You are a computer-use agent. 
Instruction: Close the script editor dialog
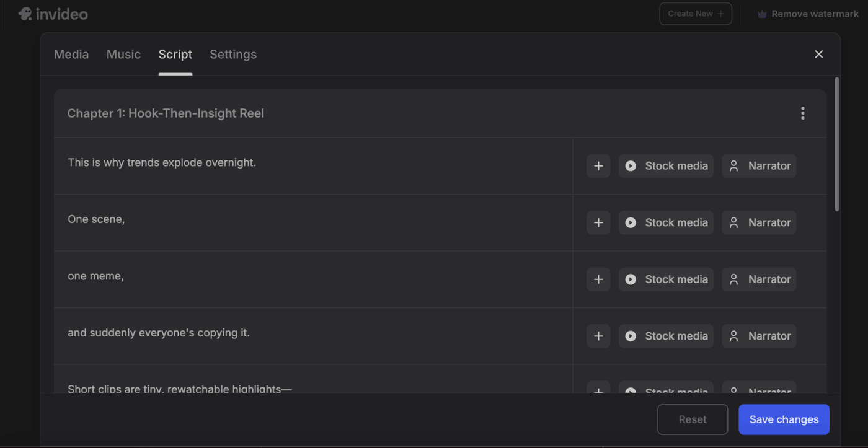coord(818,55)
